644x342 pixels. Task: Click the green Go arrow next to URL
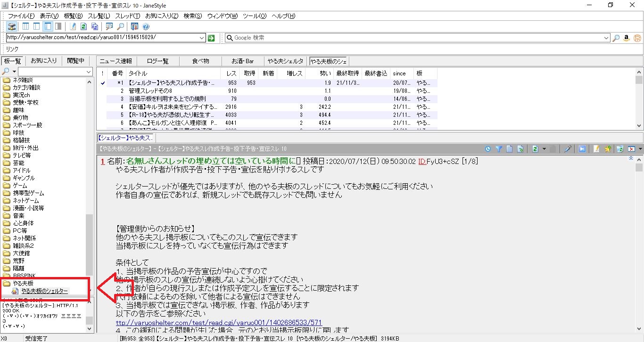[x=211, y=38]
